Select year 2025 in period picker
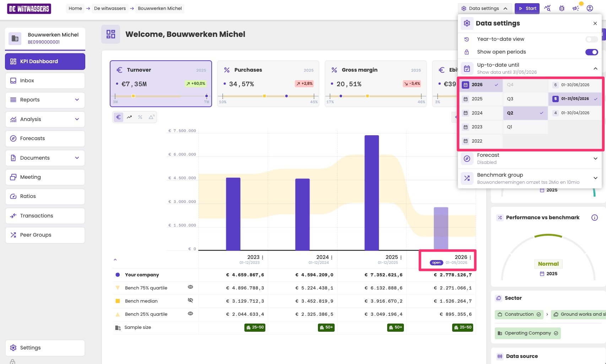 481,99
